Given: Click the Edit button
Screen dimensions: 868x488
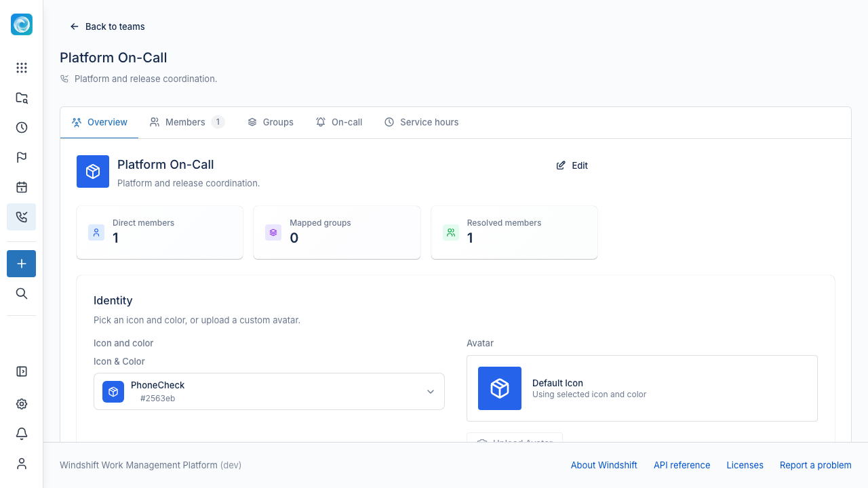Looking at the screenshot, I should click(572, 165).
